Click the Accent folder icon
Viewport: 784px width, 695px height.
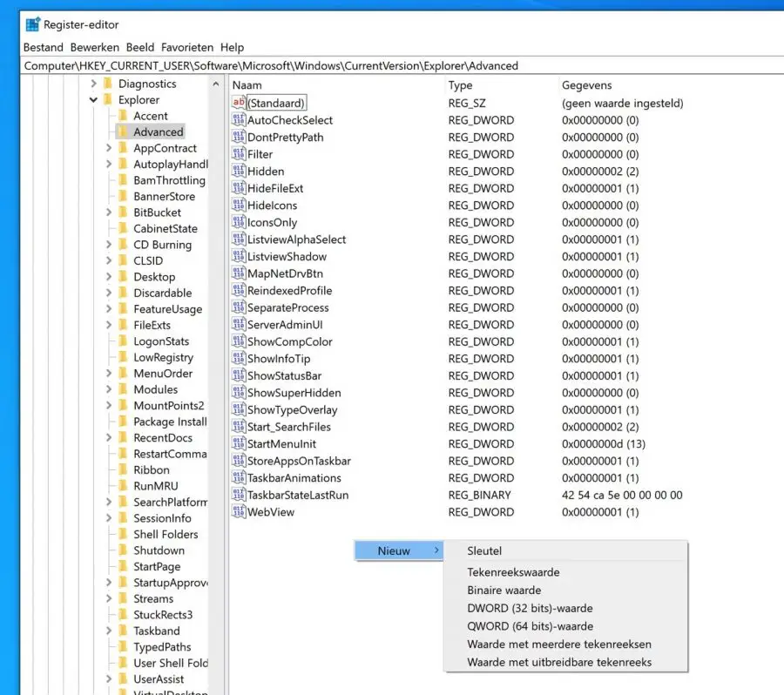(x=123, y=116)
